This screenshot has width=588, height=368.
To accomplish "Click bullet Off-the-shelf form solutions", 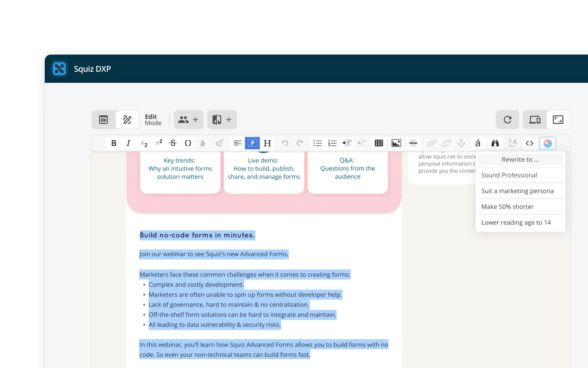I will pos(242,315).
